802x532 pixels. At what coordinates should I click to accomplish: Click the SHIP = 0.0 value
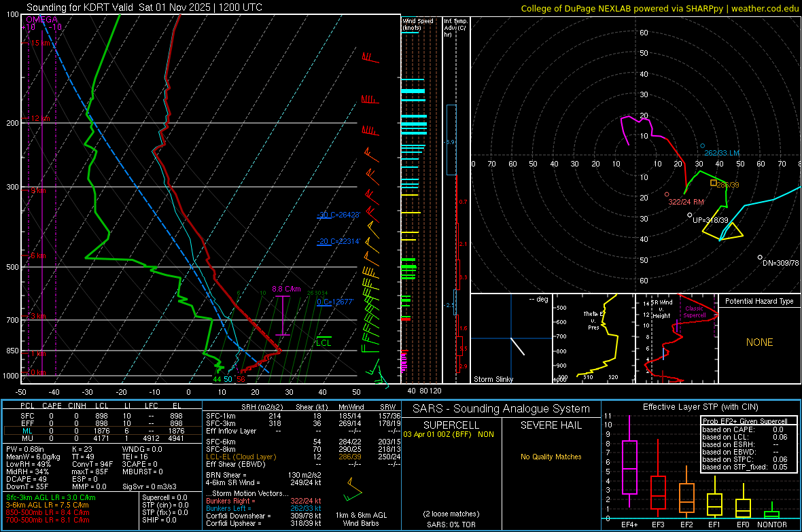(x=159, y=520)
